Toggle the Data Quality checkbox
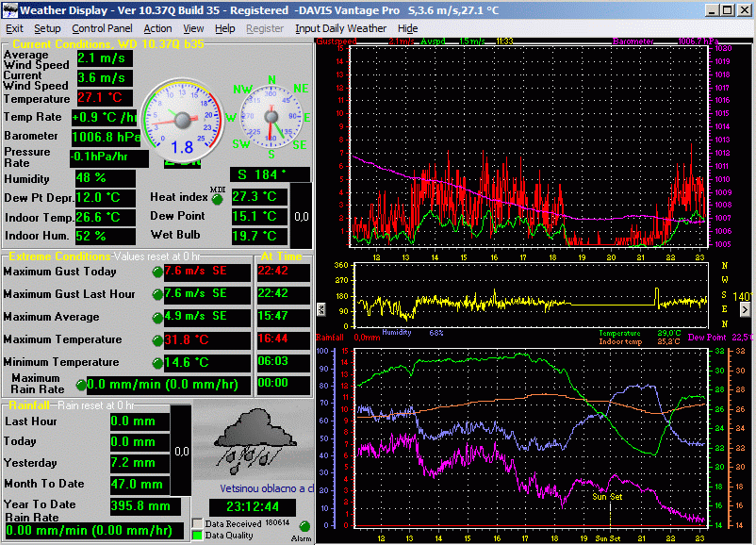This screenshot has height=545, width=756. pyautogui.click(x=197, y=536)
